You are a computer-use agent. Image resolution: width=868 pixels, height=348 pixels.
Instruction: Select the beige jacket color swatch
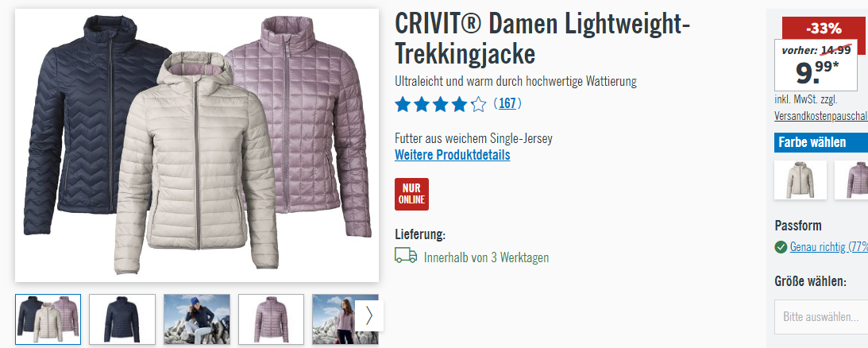point(800,180)
